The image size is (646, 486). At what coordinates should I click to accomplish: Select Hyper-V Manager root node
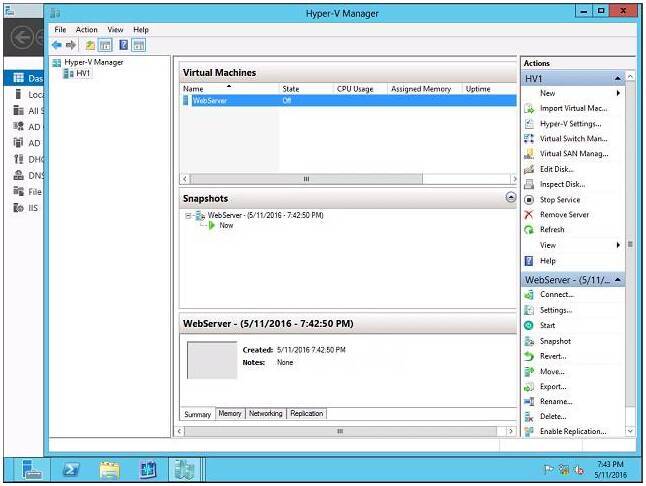pyautogui.click(x=94, y=62)
